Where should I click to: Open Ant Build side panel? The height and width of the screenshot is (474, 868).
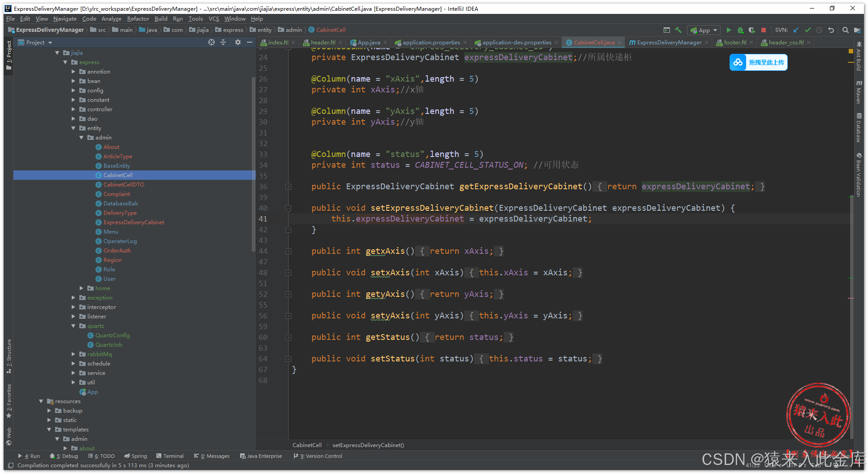pyautogui.click(x=859, y=56)
